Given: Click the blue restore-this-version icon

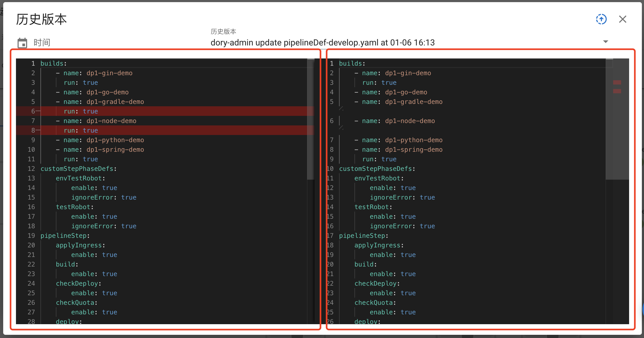Looking at the screenshot, I should tap(601, 19).
